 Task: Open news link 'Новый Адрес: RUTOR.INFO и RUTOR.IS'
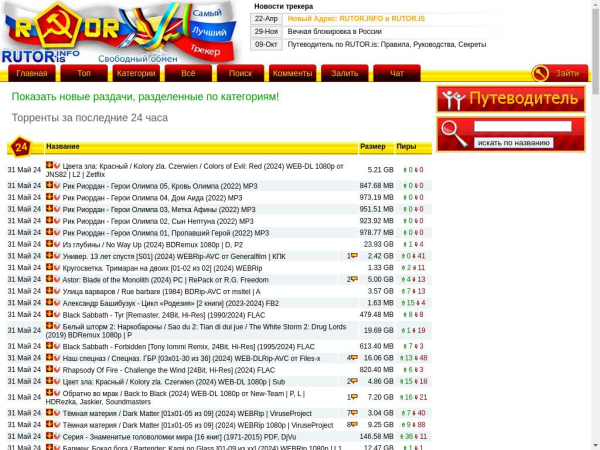point(356,18)
